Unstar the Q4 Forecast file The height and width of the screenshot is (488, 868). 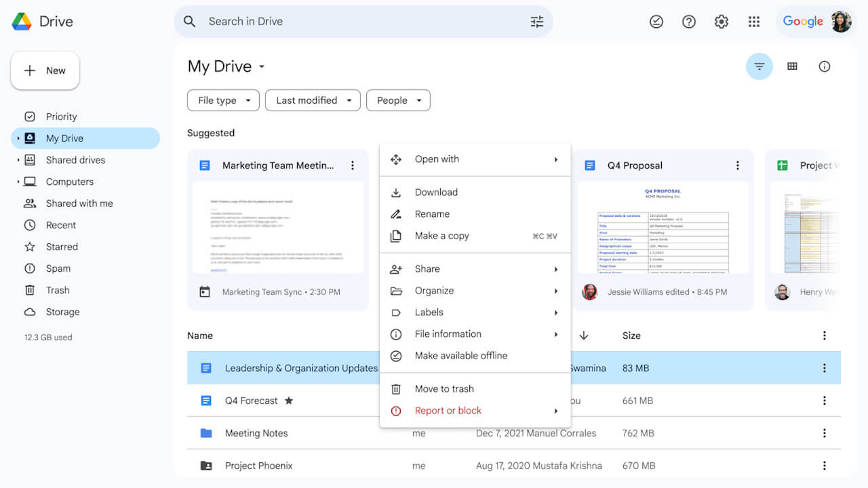pyautogui.click(x=289, y=401)
